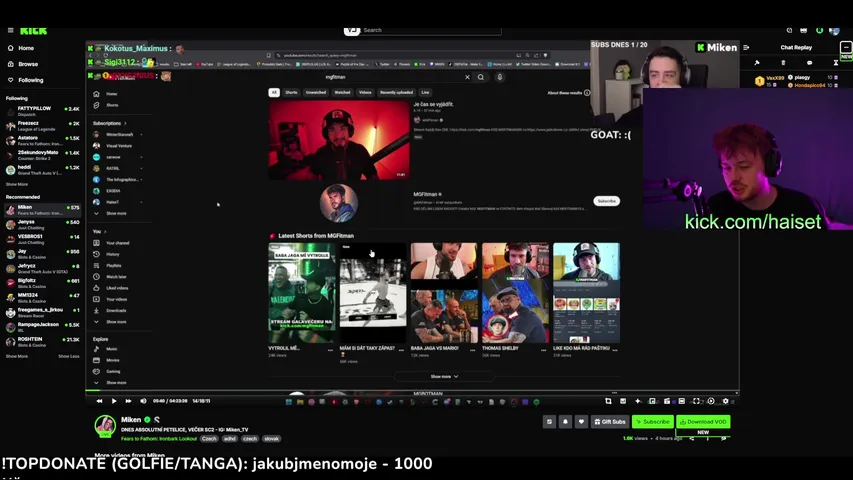Click YouTube Shorts icon in streamed sidebar
Viewport: 853px width, 480px height.
point(96,105)
